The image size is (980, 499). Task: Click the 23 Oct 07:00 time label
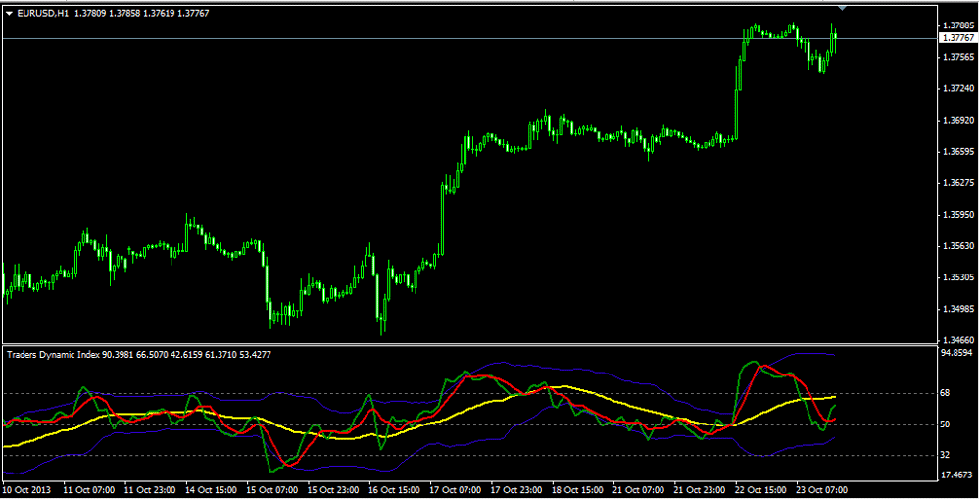pyautogui.click(x=823, y=488)
